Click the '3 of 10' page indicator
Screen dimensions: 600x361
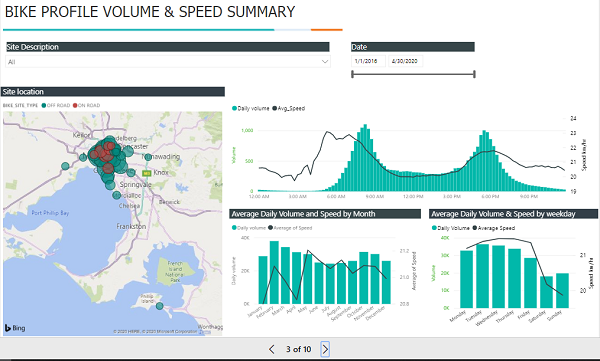point(298,349)
